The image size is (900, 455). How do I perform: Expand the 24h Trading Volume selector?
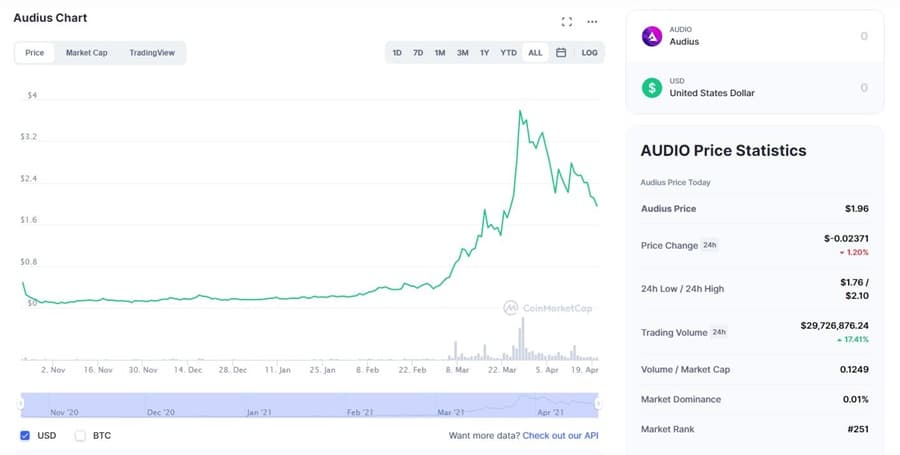pyautogui.click(x=718, y=332)
